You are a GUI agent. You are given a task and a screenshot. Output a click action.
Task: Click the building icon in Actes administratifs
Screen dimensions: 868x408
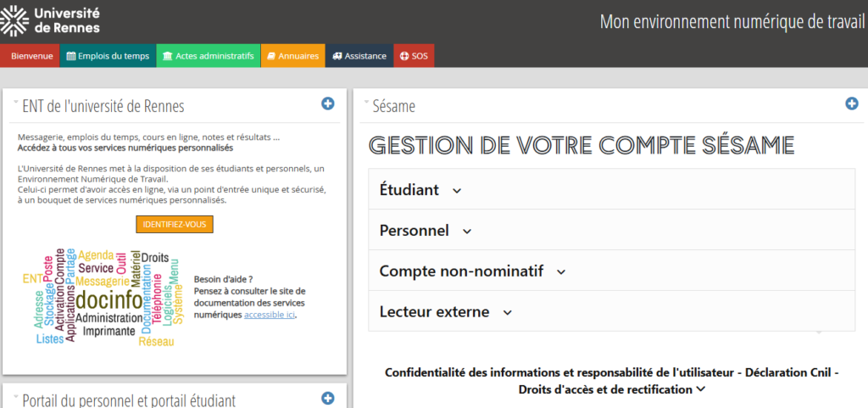tap(168, 56)
